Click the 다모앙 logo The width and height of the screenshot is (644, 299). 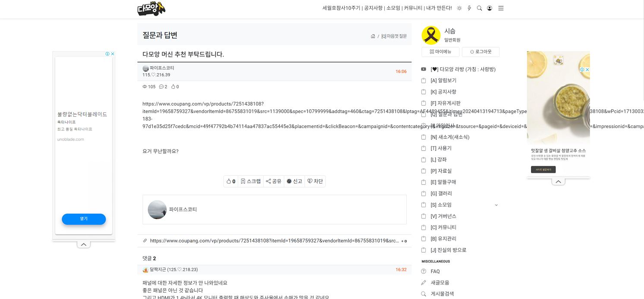pyautogui.click(x=151, y=9)
